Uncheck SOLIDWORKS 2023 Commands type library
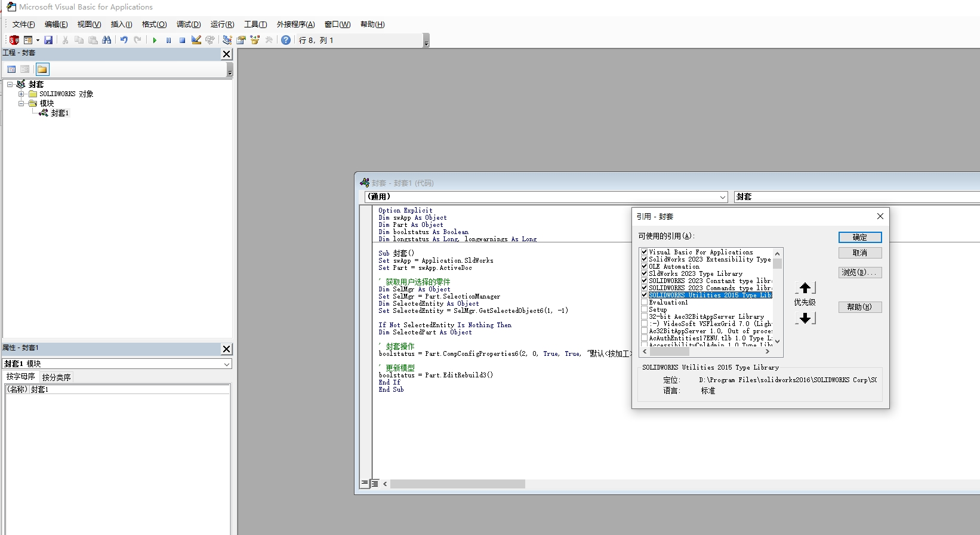Image resolution: width=980 pixels, height=535 pixels. point(644,288)
